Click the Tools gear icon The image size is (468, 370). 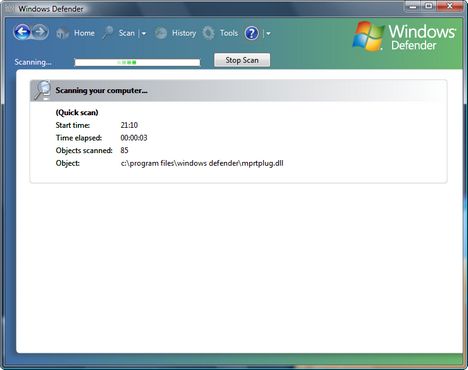point(209,33)
